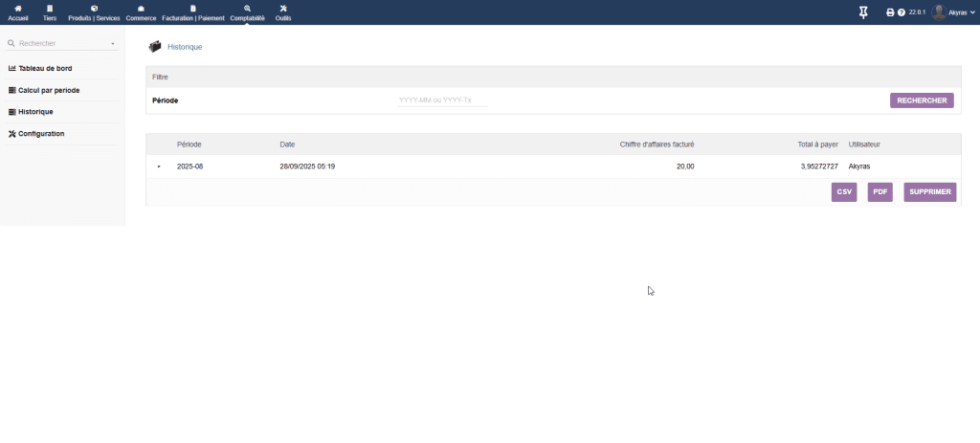Click the Configuration tools icon
The width and height of the screenshot is (980, 443).
pyautogui.click(x=11, y=134)
